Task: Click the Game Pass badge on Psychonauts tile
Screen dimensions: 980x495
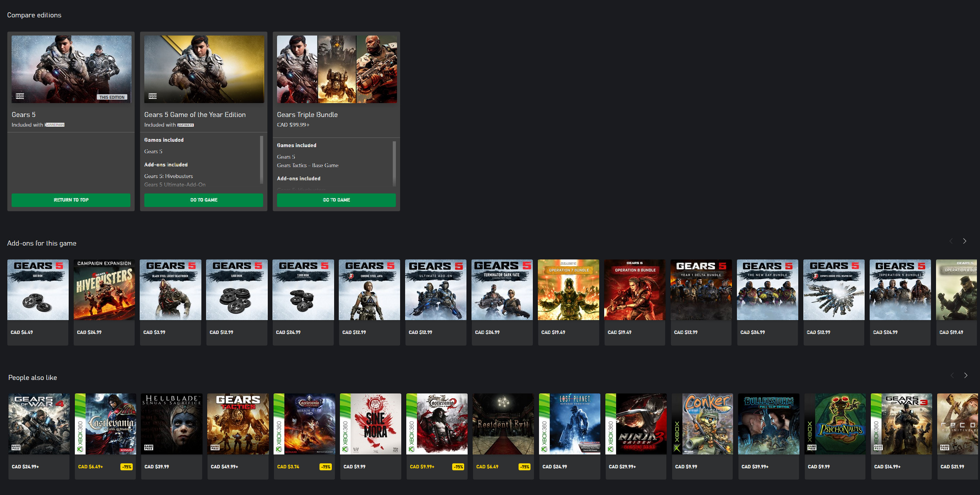Action: tap(812, 447)
